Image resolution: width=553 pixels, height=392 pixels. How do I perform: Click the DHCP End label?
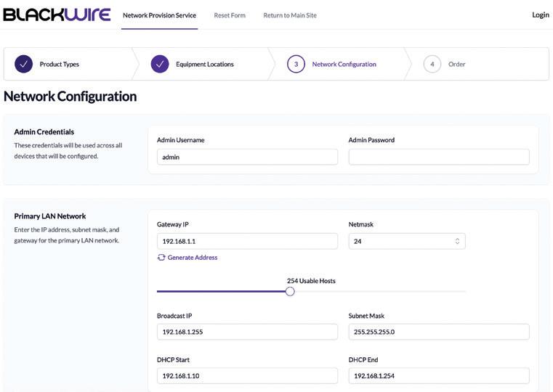(x=363, y=360)
